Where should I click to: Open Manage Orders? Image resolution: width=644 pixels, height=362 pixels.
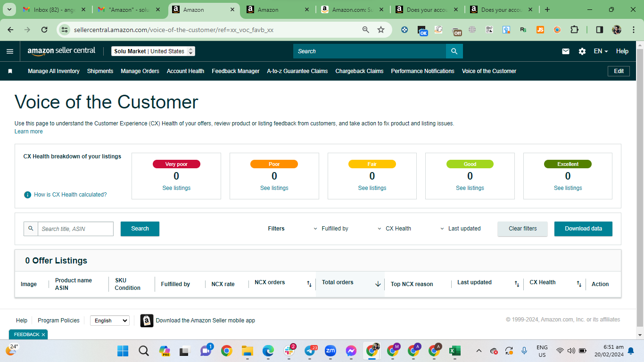coord(140,71)
